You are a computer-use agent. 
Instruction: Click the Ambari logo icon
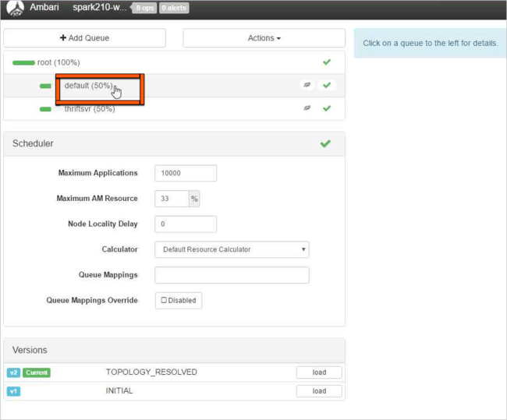(15, 8)
